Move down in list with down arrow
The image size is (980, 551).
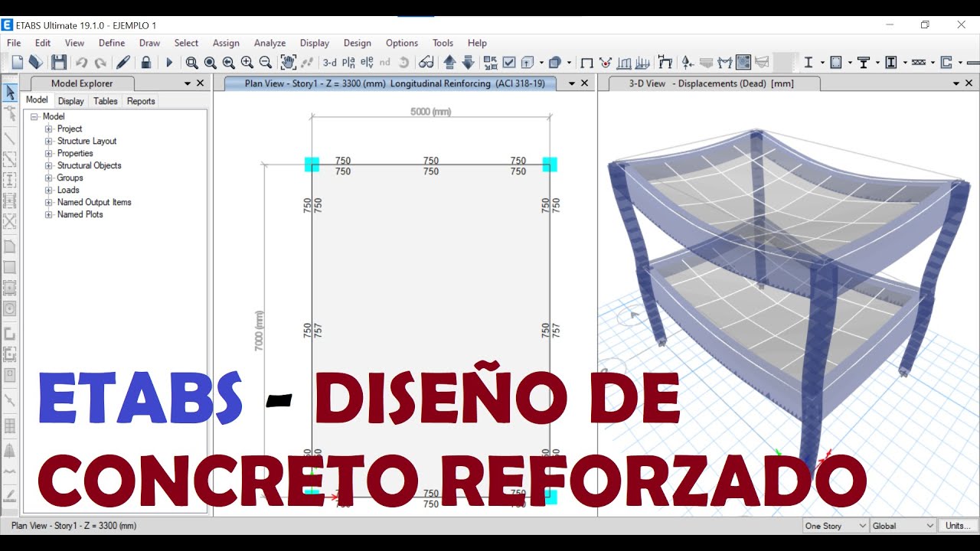468,63
